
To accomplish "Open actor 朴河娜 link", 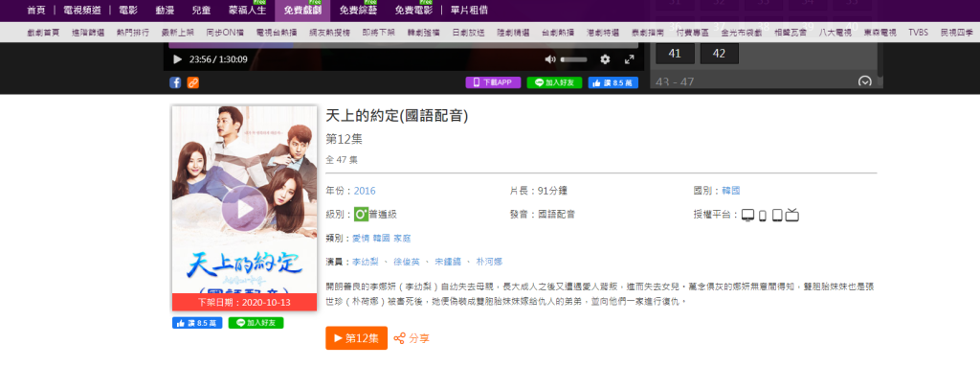I will pos(489,262).
